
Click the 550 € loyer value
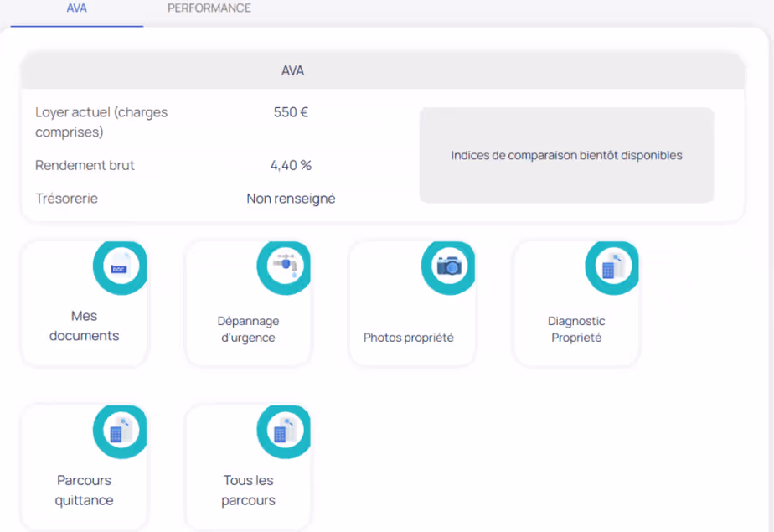291,111
